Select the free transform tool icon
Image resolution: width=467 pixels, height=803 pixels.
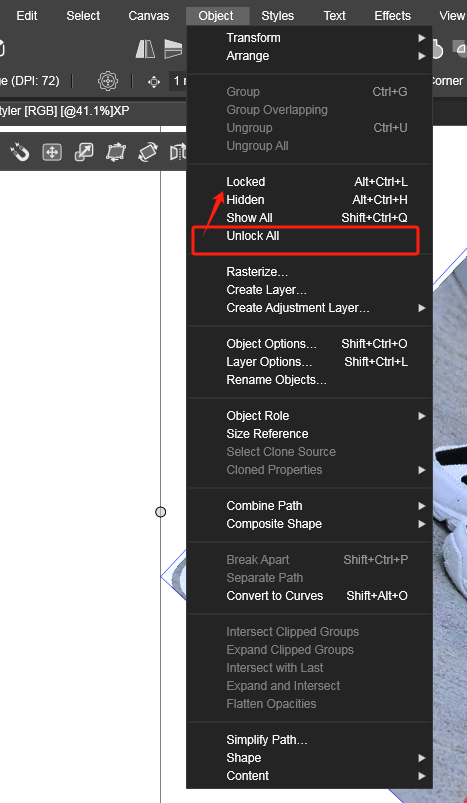coord(116,152)
